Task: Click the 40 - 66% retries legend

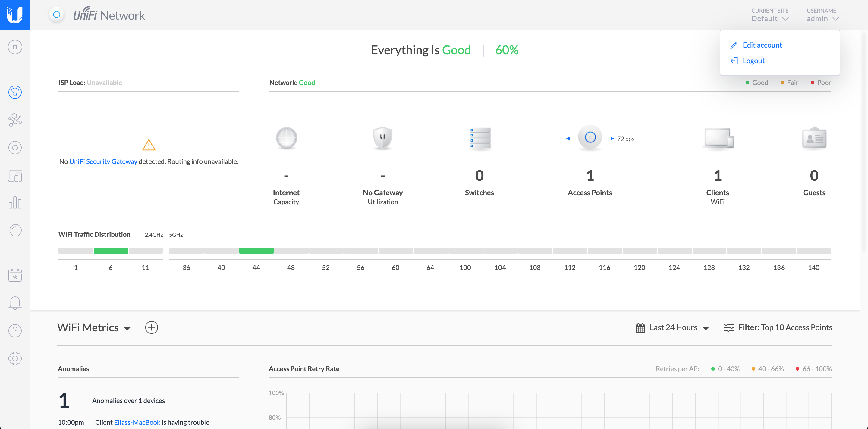Action: (768, 369)
